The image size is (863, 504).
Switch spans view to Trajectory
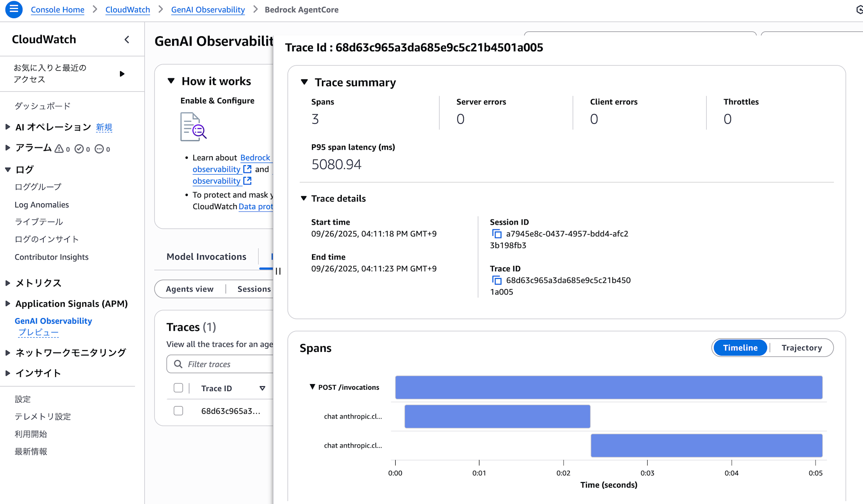click(801, 348)
